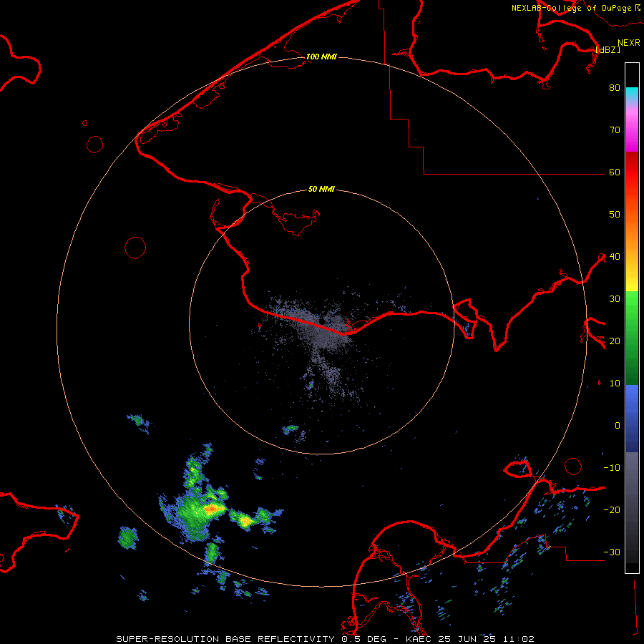Select the "70" value on dBZ scale
The width and height of the screenshot is (644, 644).
[615, 130]
